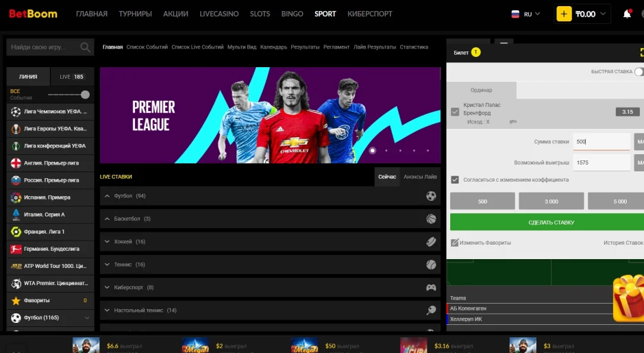The height and width of the screenshot is (353, 644).
Task: Click the Испания Примера league icon
Action: tap(16, 197)
